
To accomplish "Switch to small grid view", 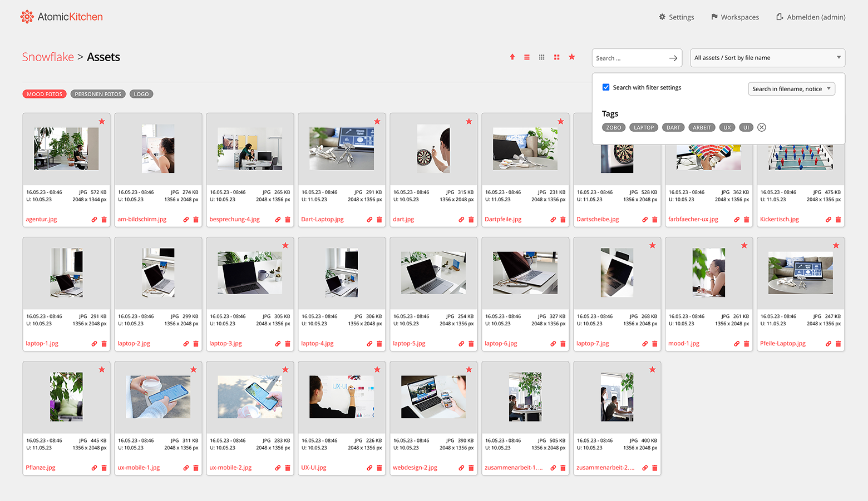I will point(541,57).
